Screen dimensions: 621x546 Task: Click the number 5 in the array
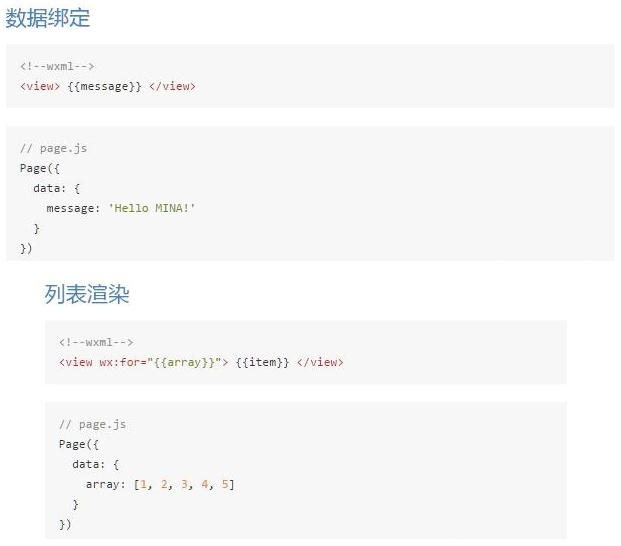226,484
